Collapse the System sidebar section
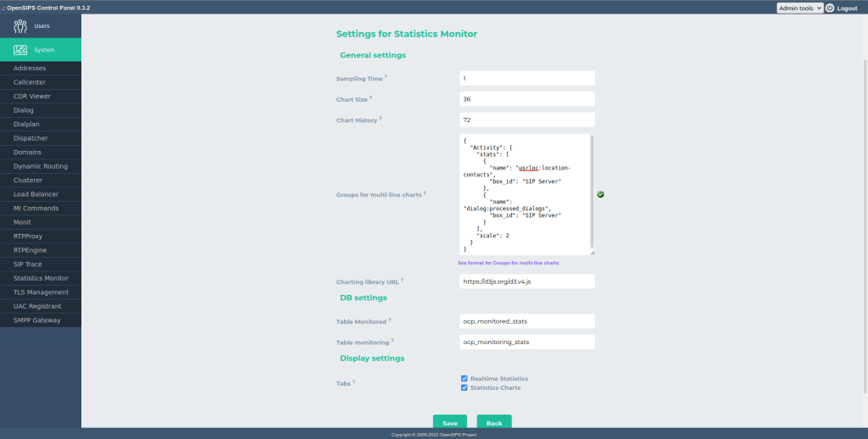Screen dimensions: 868x439 (x=41, y=50)
